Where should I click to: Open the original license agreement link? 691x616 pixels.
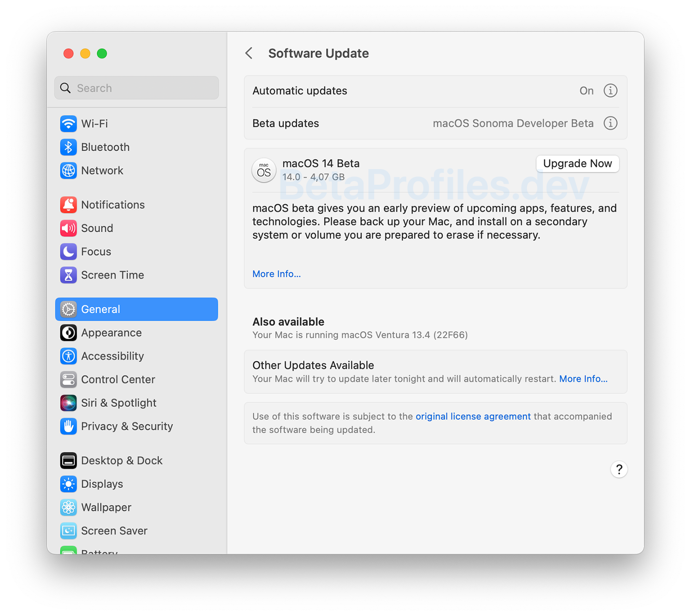(473, 417)
